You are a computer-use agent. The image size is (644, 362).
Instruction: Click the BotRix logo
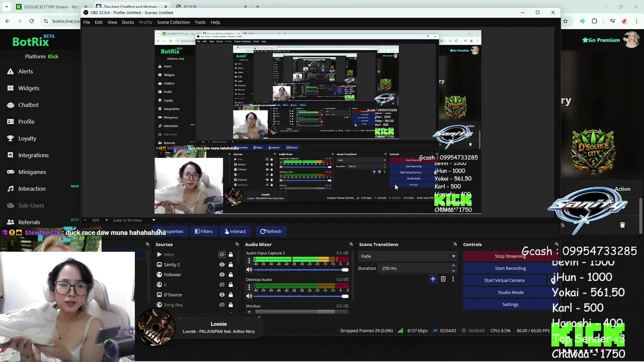tap(31, 42)
